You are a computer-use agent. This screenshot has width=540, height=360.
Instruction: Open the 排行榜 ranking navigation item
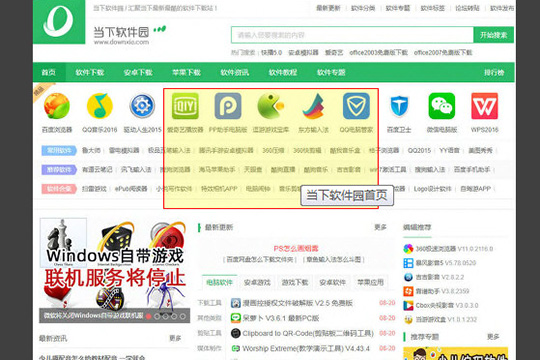494,72
